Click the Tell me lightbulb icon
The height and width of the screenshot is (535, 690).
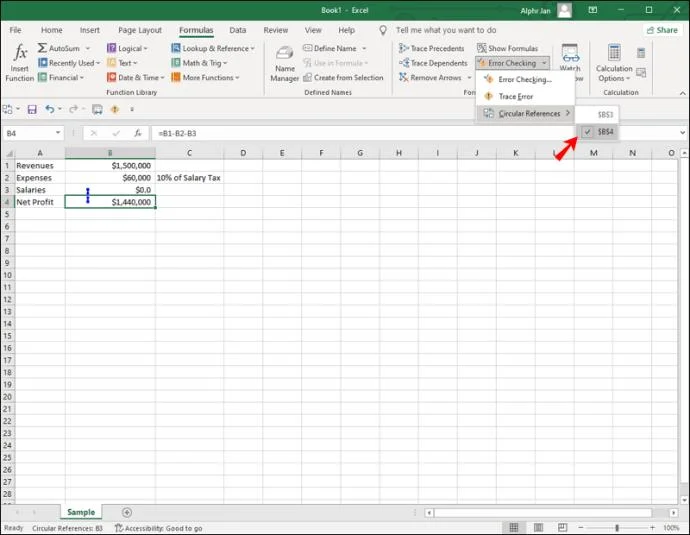[x=383, y=30]
